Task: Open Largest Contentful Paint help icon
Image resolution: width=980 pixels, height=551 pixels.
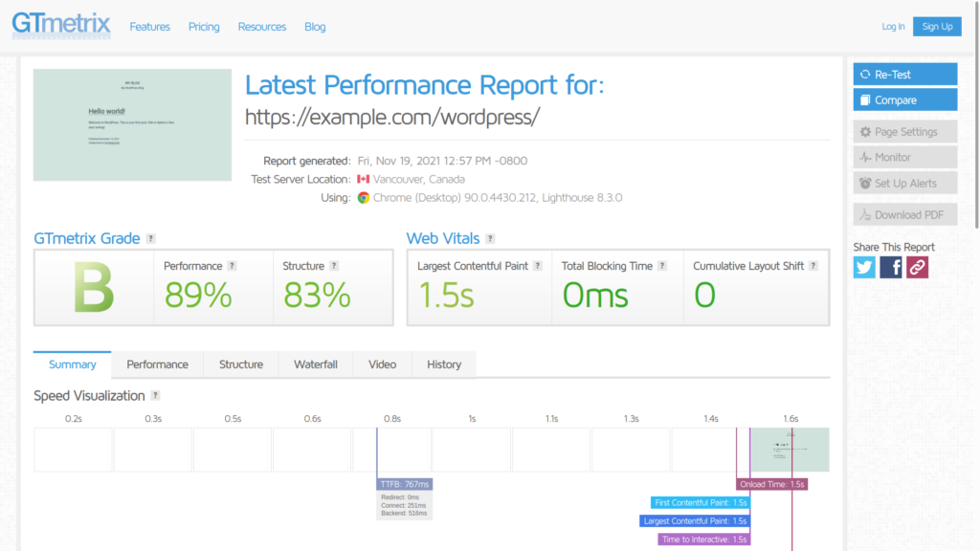Action: (x=538, y=266)
